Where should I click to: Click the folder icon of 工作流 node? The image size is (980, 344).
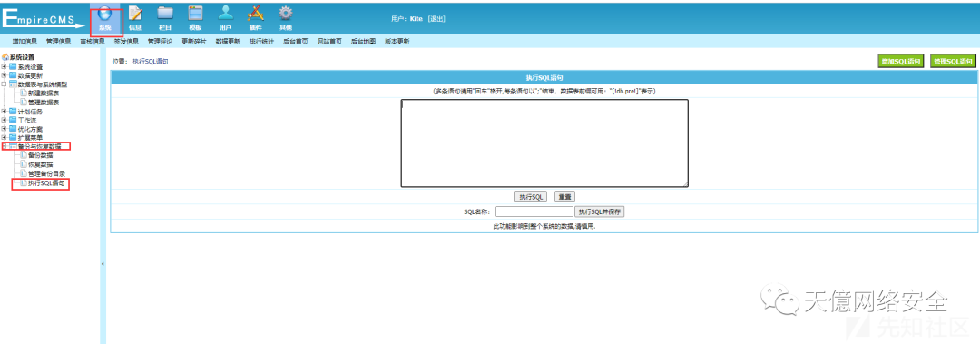(x=13, y=120)
